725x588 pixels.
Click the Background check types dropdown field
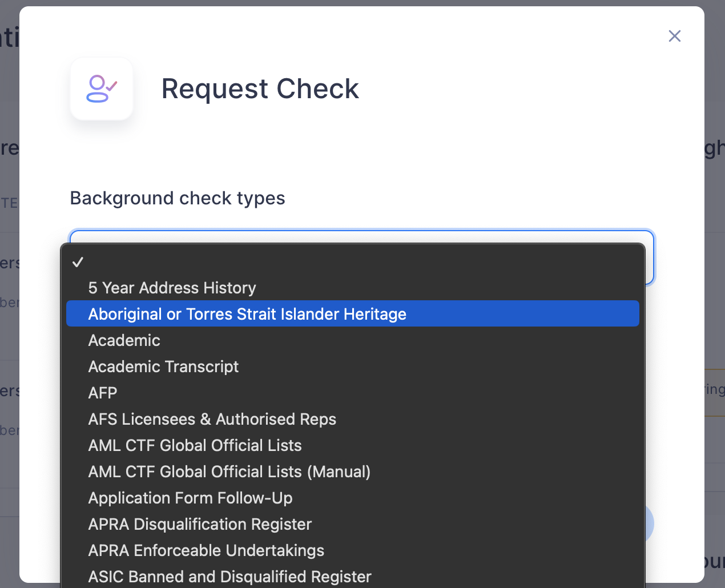tap(361, 236)
